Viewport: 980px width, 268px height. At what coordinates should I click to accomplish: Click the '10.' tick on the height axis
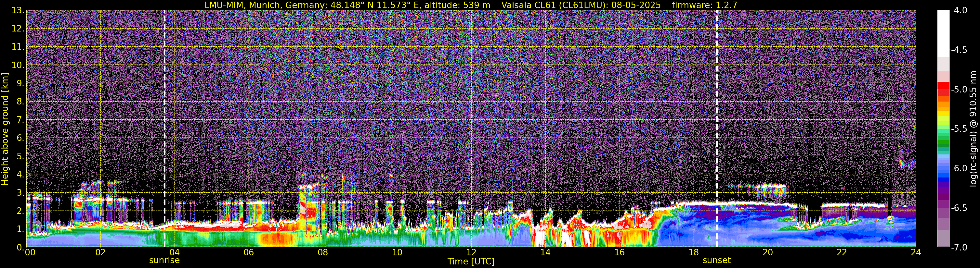pyautogui.click(x=18, y=65)
